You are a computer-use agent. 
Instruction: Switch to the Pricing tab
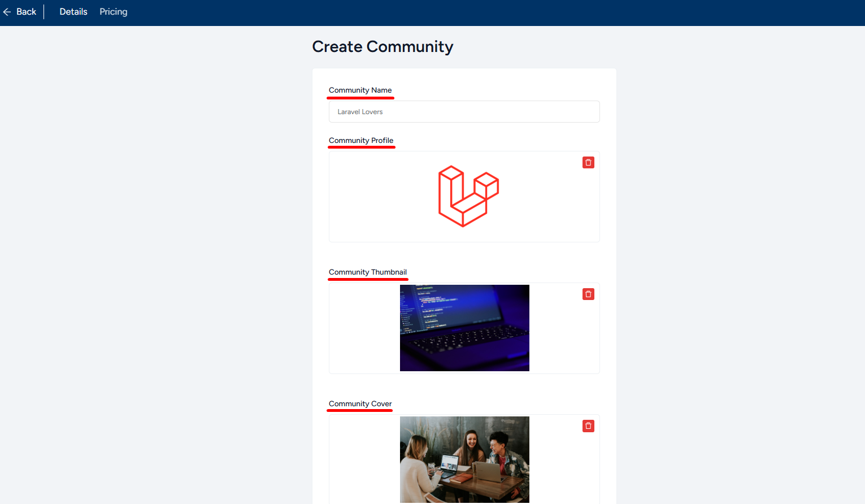(114, 12)
